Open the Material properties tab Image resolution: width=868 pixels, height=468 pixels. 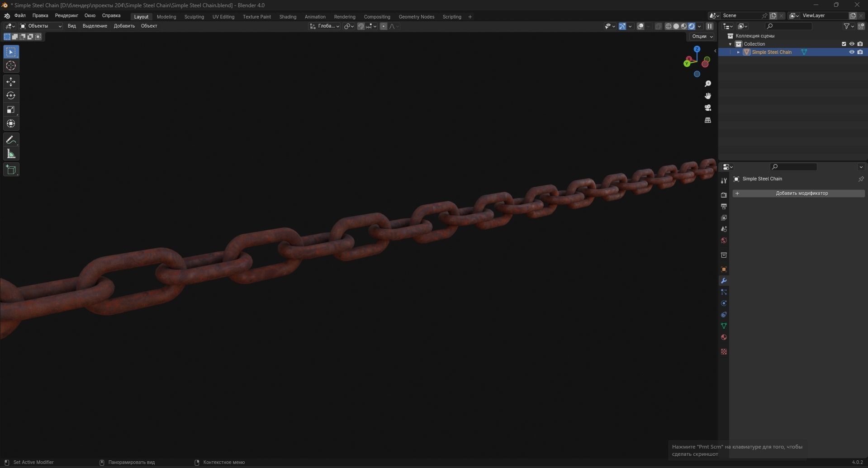[x=724, y=337]
